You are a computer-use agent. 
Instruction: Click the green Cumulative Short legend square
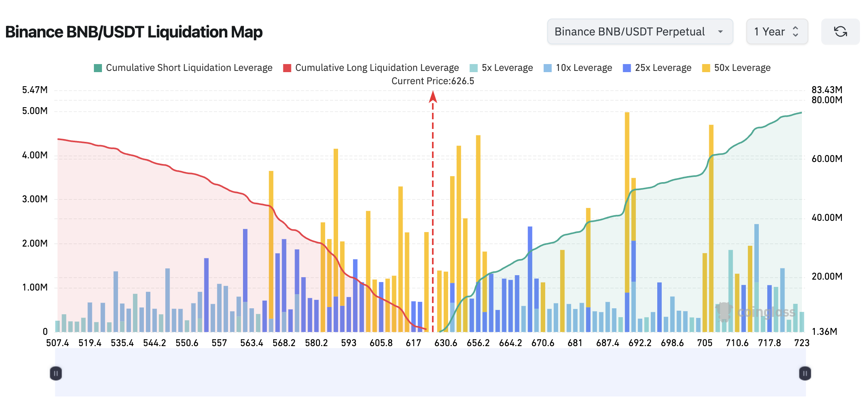pyautogui.click(x=98, y=67)
